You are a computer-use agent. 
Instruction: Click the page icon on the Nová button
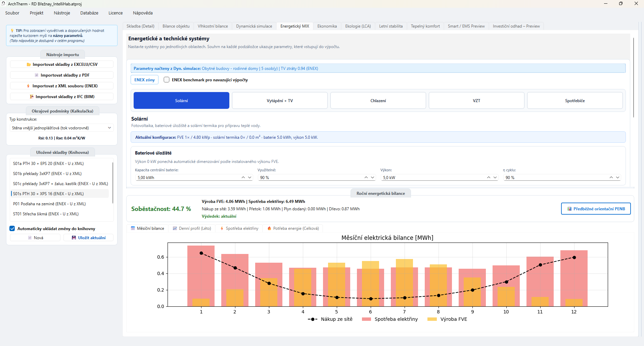[30, 238]
